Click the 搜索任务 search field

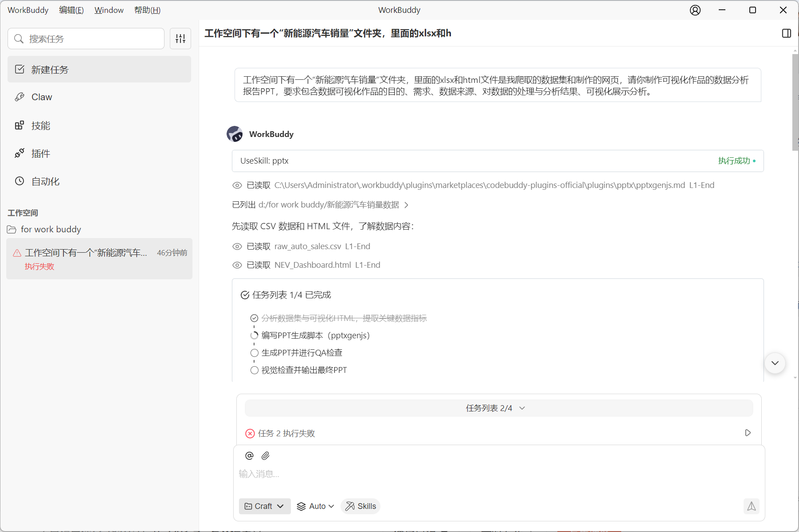click(x=86, y=39)
